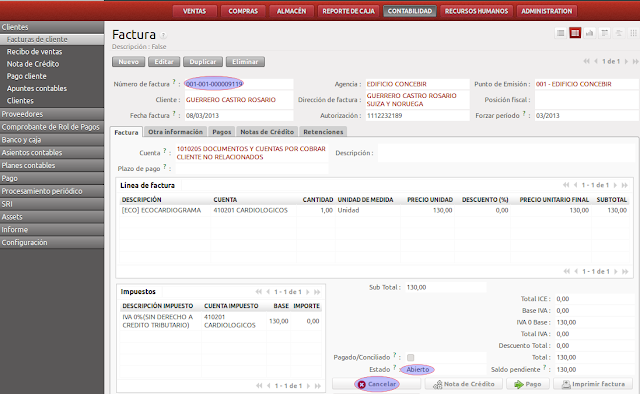Jump to first page in Impuestos top pager

[x=259, y=292]
